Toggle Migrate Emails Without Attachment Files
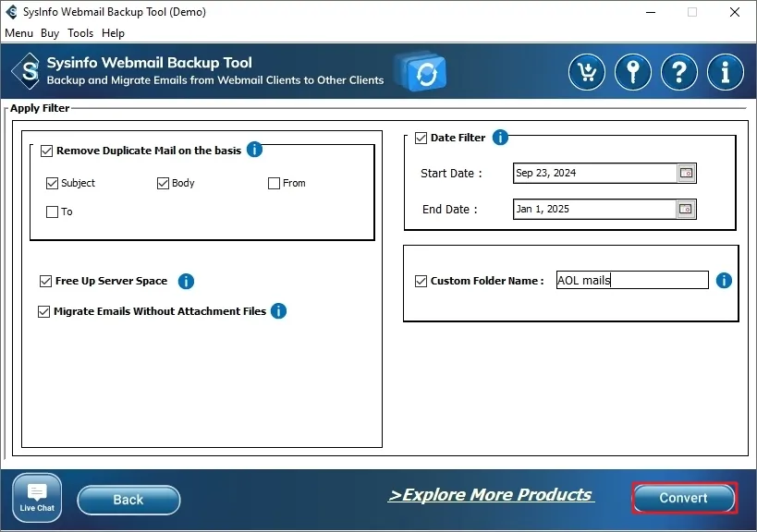 (43, 311)
